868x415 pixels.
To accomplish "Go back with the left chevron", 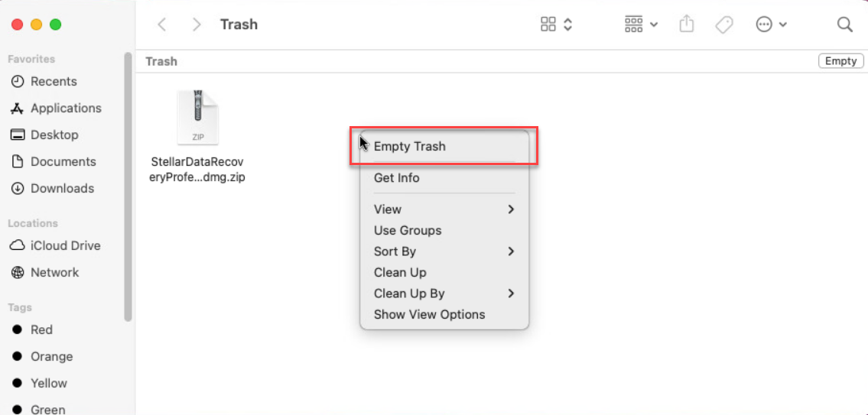I will pos(162,24).
